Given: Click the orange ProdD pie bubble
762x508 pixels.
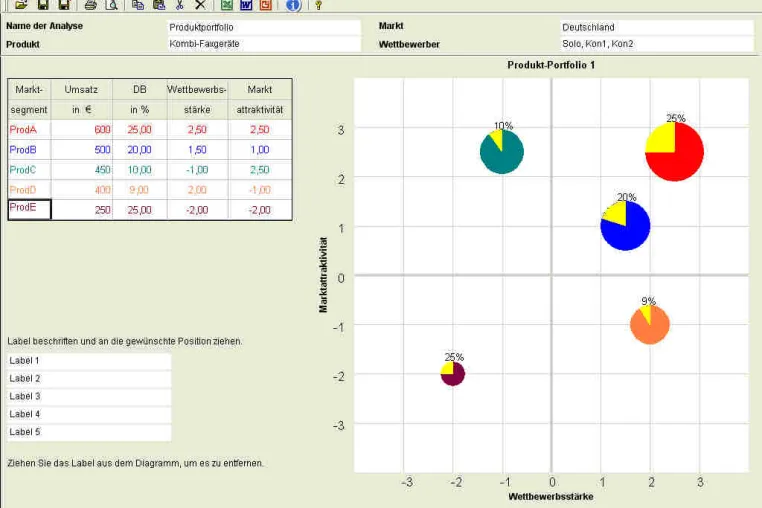Looking at the screenshot, I should click(650, 325).
